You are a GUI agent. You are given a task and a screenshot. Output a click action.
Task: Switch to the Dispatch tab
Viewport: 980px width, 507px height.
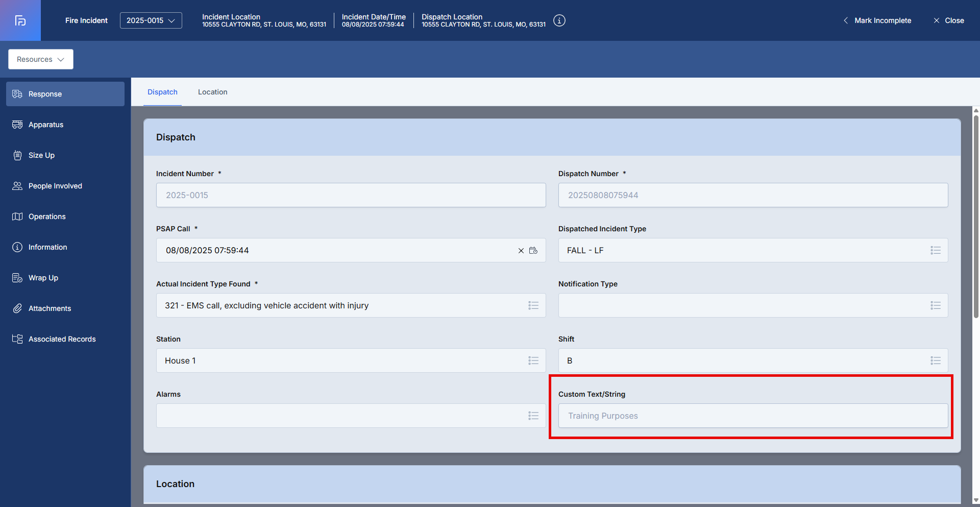click(x=162, y=92)
